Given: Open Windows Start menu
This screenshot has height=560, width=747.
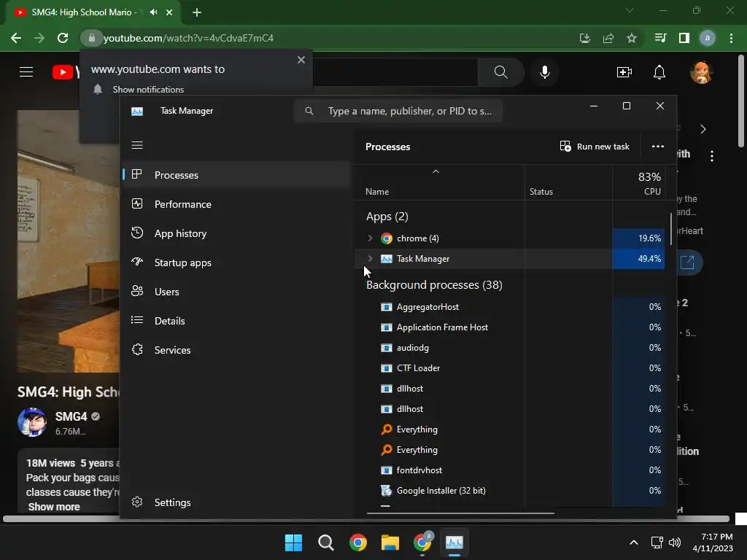Looking at the screenshot, I should [293, 542].
